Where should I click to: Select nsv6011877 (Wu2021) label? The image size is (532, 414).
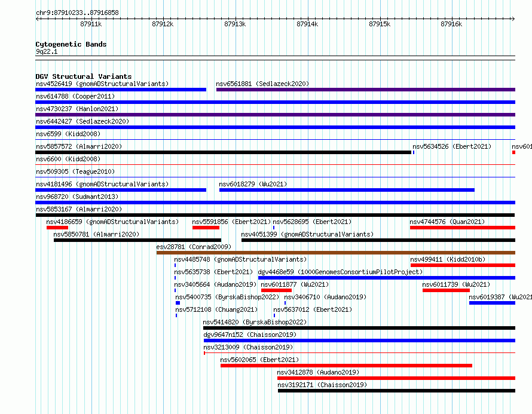click(295, 284)
